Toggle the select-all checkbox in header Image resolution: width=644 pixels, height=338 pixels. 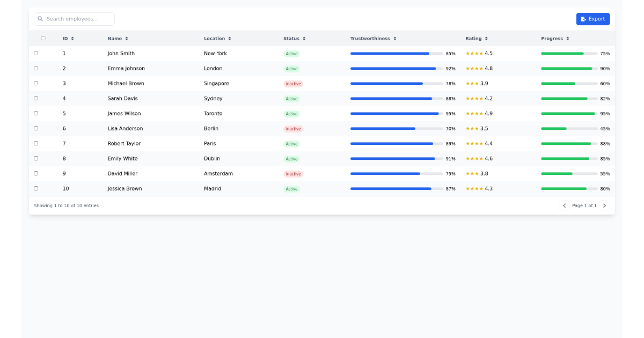43,38
